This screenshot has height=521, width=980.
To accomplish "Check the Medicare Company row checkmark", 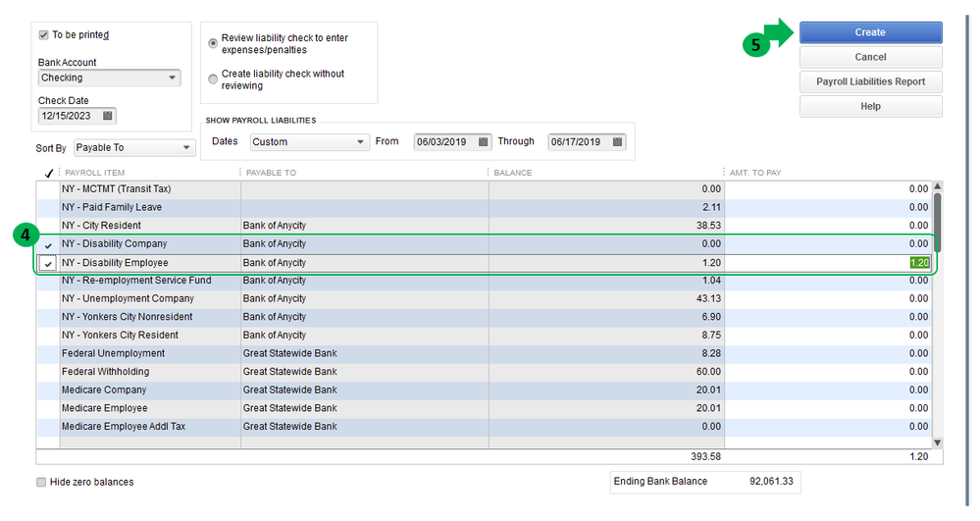I will point(48,391).
